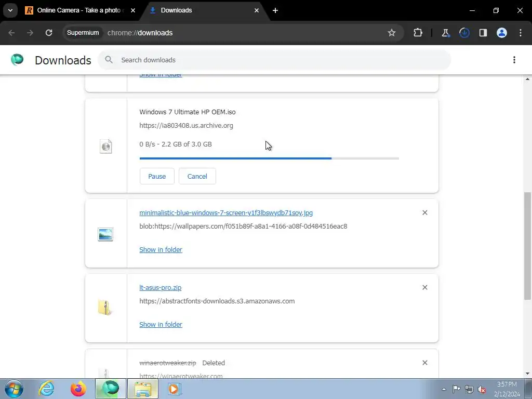Switch to the Online Camera tab
The width and height of the screenshot is (532, 399).
click(80, 10)
